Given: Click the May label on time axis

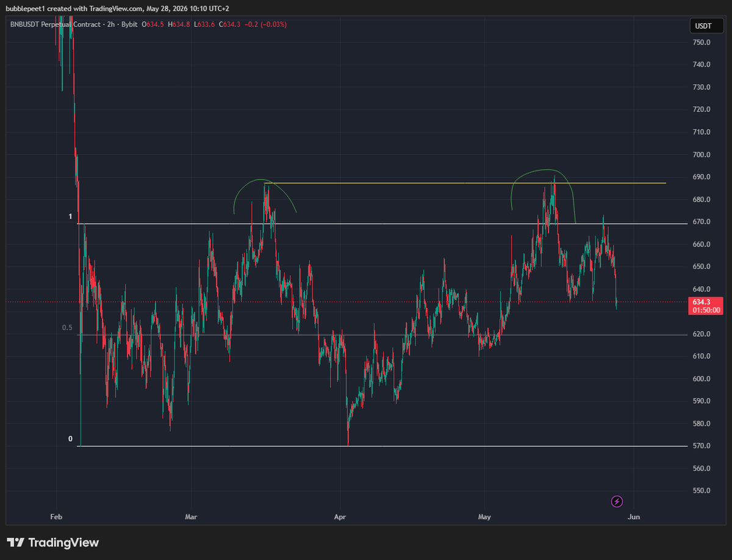Looking at the screenshot, I should (x=484, y=517).
